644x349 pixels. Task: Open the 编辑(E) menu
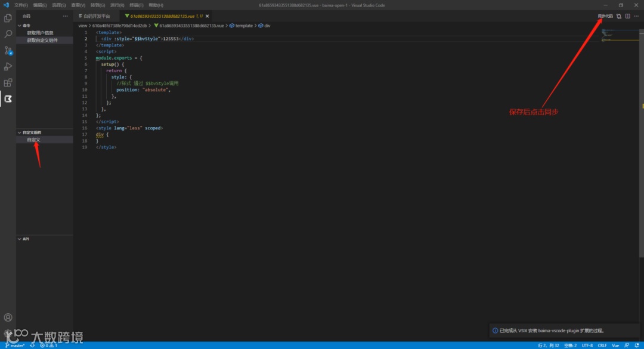[40, 5]
